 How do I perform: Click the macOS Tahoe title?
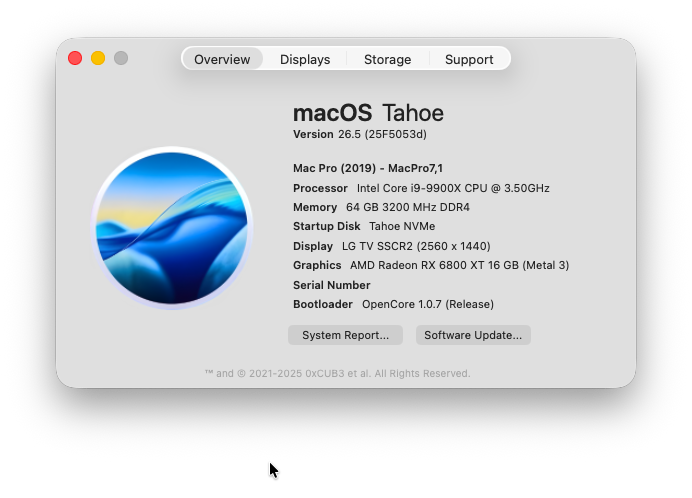pyautogui.click(x=369, y=113)
